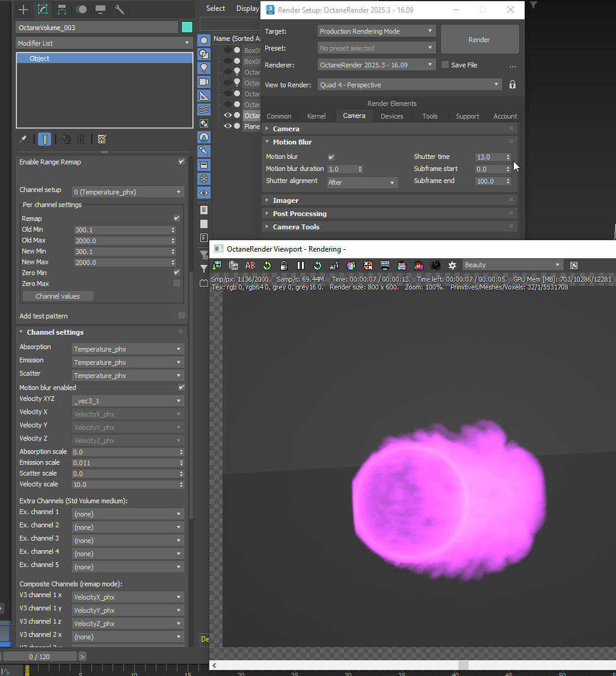
Task: Open the Emission channel dropdown
Action: coord(128,362)
